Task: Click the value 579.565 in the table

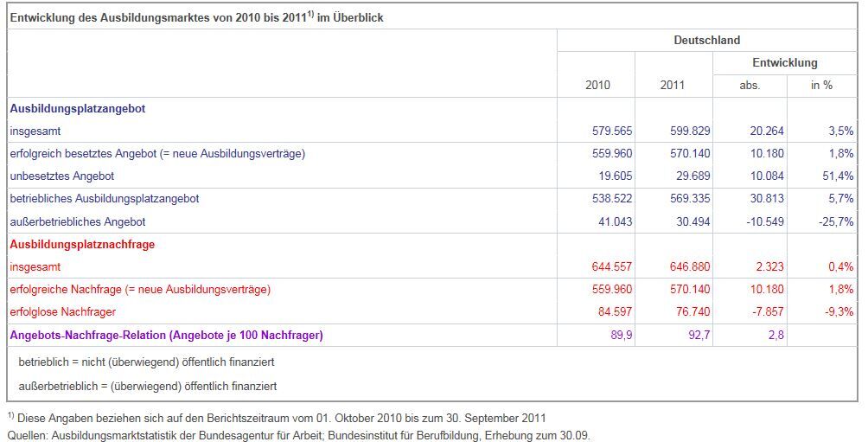Action: pos(612,131)
